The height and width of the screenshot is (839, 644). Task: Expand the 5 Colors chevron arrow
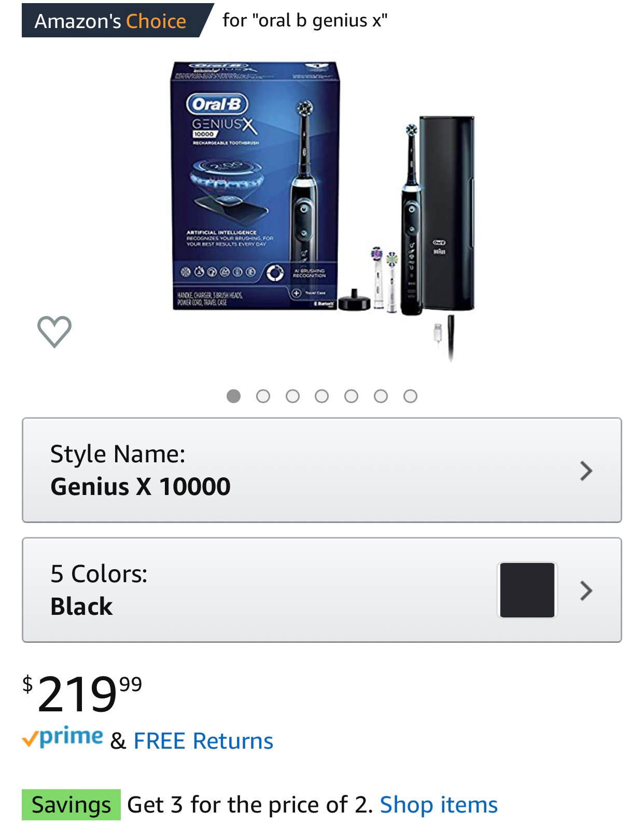point(586,590)
